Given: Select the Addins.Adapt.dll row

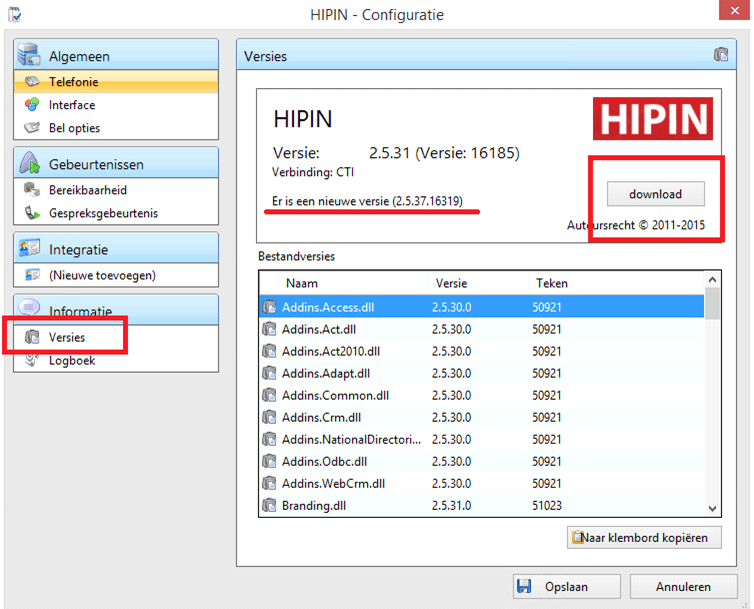Looking at the screenshot, I should point(481,373).
